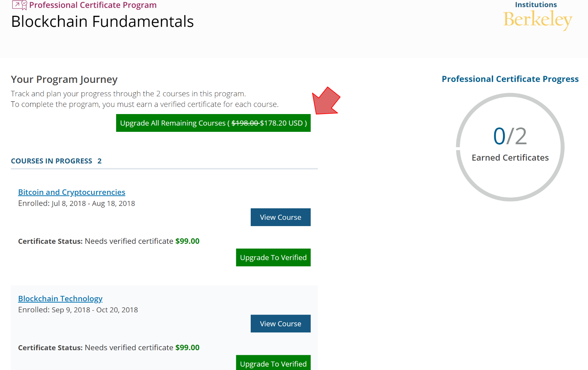
Task: Click the Earned Certificates label
Action: pos(510,158)
